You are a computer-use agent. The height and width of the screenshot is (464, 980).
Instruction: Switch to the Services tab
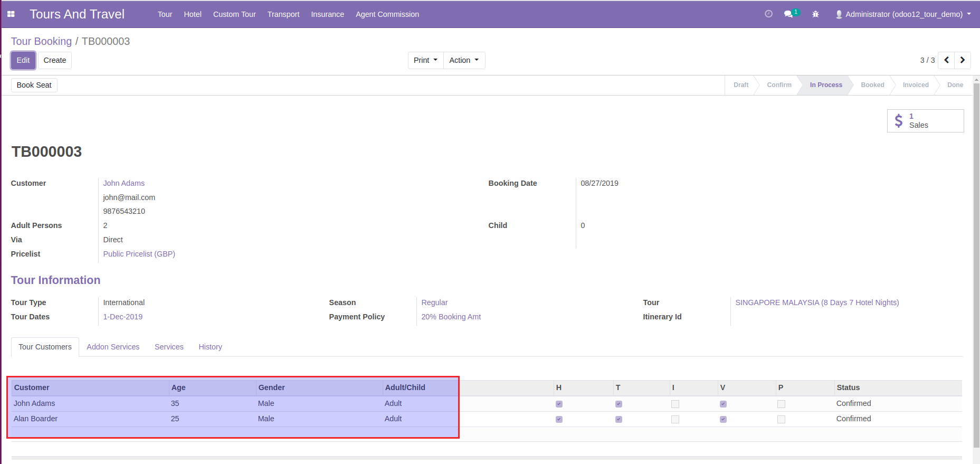[x=169, y=347]
